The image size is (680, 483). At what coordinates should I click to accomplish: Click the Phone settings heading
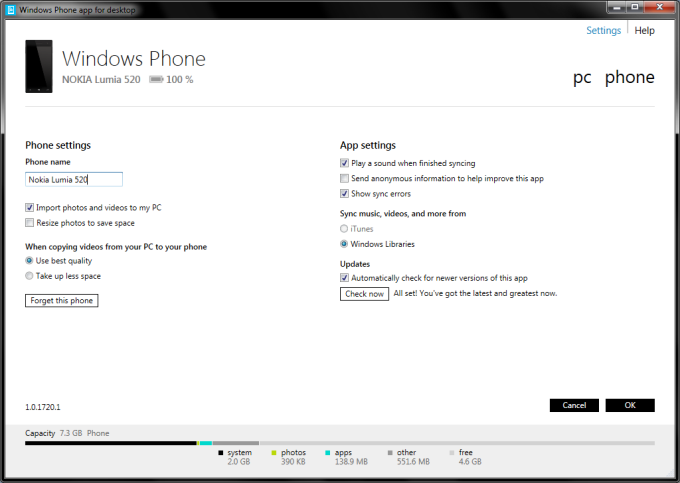coord(58,145)
